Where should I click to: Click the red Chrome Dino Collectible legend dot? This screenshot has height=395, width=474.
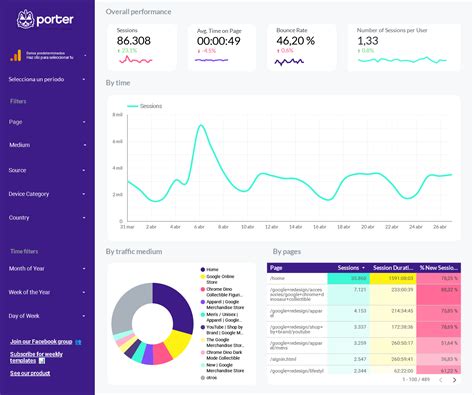pyautogui.click(x=203, y=290)
